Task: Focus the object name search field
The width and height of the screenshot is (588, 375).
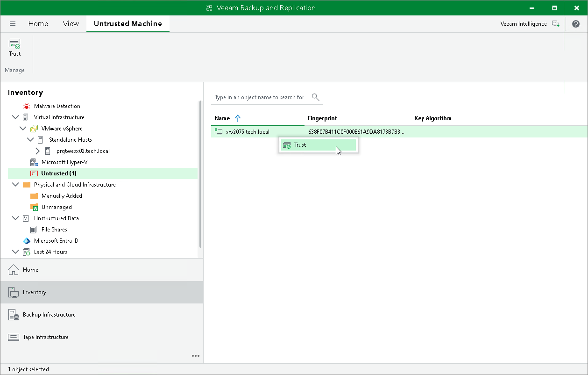Action: tap(260, 97)
